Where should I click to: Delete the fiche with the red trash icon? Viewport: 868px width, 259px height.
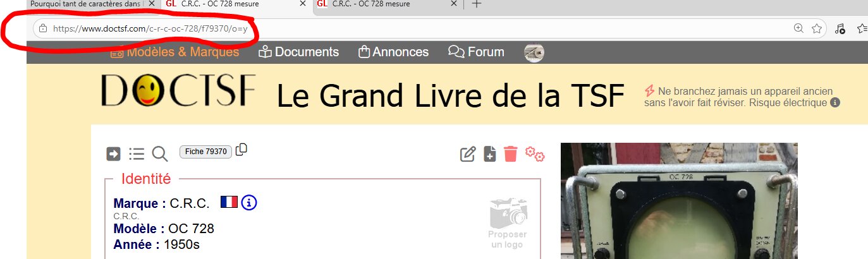[511, 154]
